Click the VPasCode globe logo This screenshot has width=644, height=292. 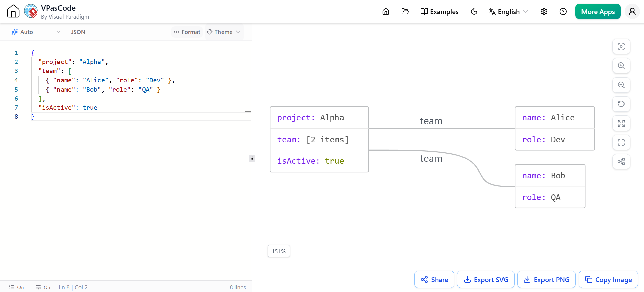pyautogui.click(x=31, y=11)
